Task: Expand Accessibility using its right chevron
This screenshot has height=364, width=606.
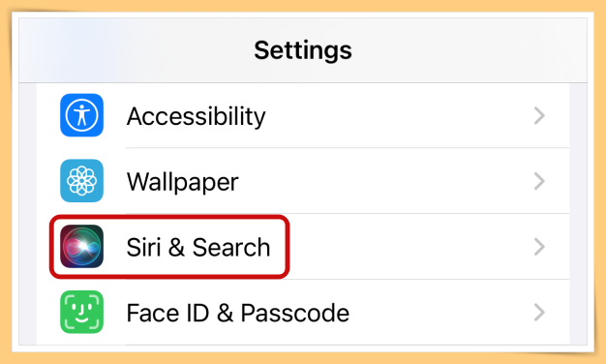Action: point(539,115)
